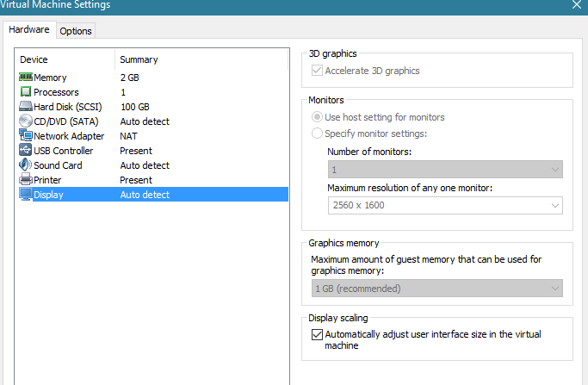Viewport: 588px width, 385px height.
Task: Click the Processors chip icon
Action: point(26,92)
